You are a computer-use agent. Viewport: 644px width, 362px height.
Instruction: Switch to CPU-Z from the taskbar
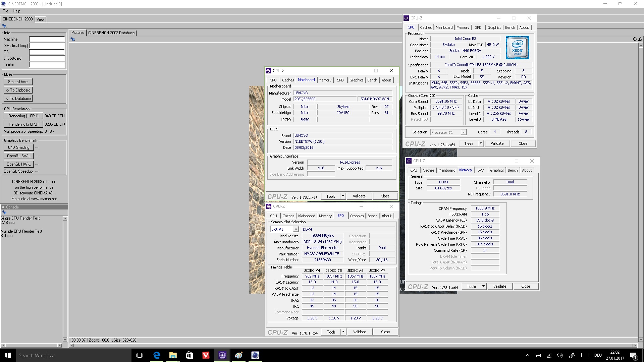[222, 355]
